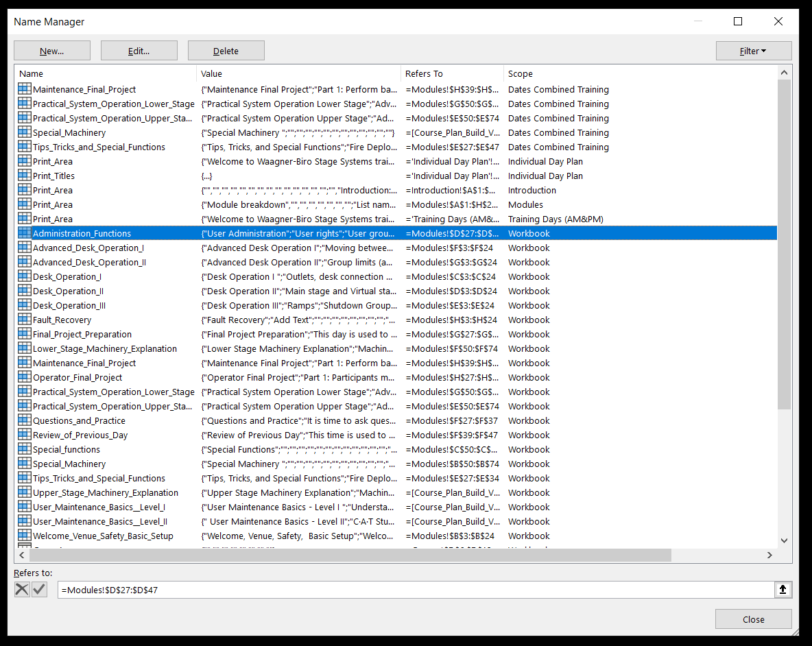Delete the selected defined name
Image resolution: width=812 pixels, height=646 pixels.
coord(226,50)
